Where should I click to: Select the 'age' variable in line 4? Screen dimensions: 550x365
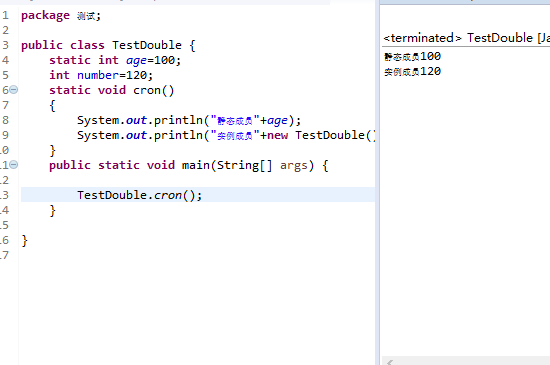[x=136, y=61]
